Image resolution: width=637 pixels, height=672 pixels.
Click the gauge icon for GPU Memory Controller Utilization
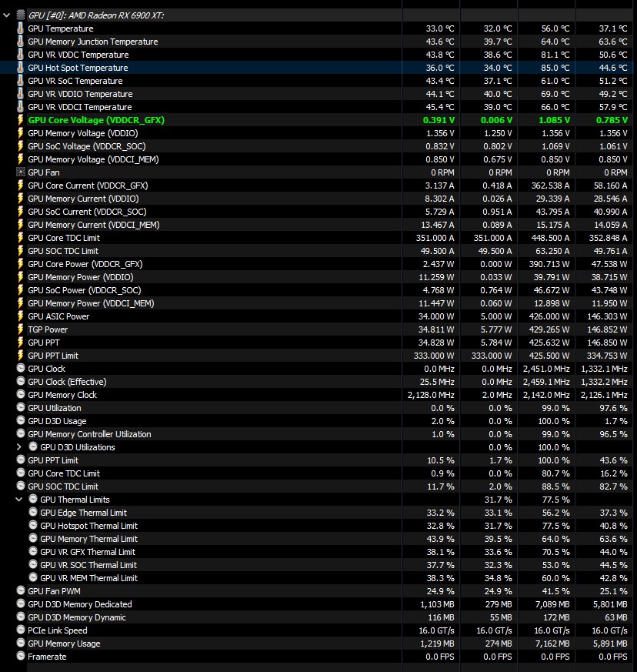(21, 433)
